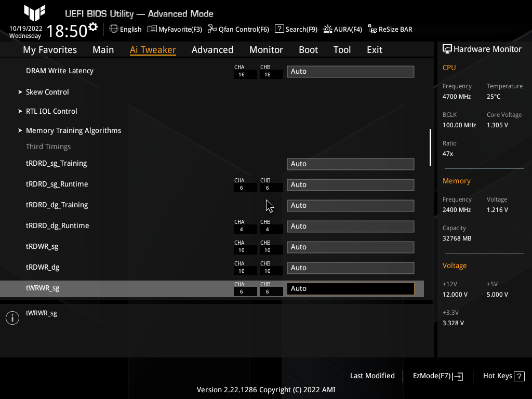Click the info icon next to tWRWR_sg
The width and height of the screenshot is (532, 399).
pos(12,317)
